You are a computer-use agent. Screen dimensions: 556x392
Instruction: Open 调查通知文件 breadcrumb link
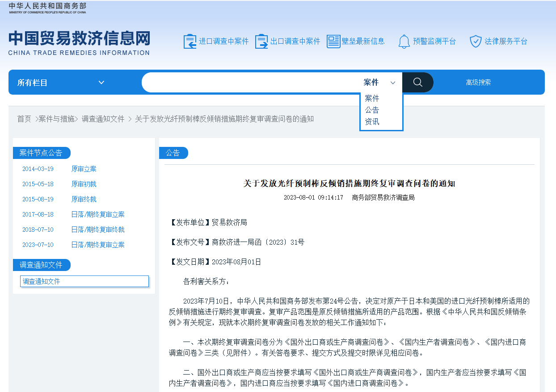pyautogui.click(x=103, y=119)
